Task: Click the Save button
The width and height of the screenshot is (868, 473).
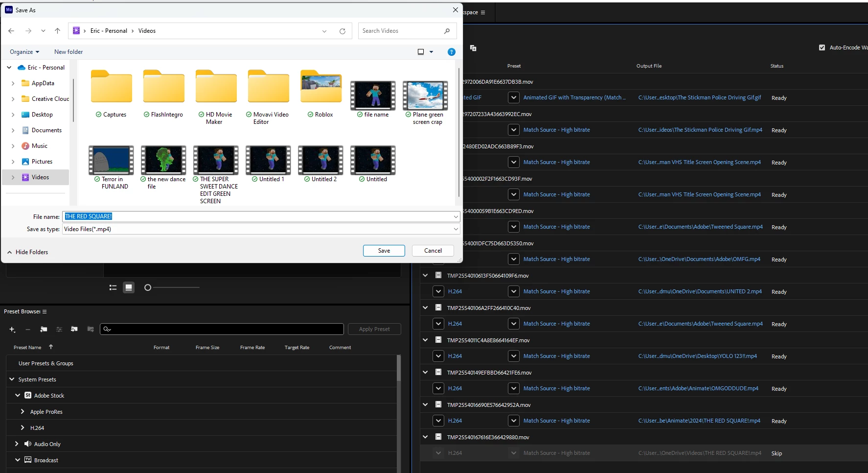Action: (x=384, y=251)
